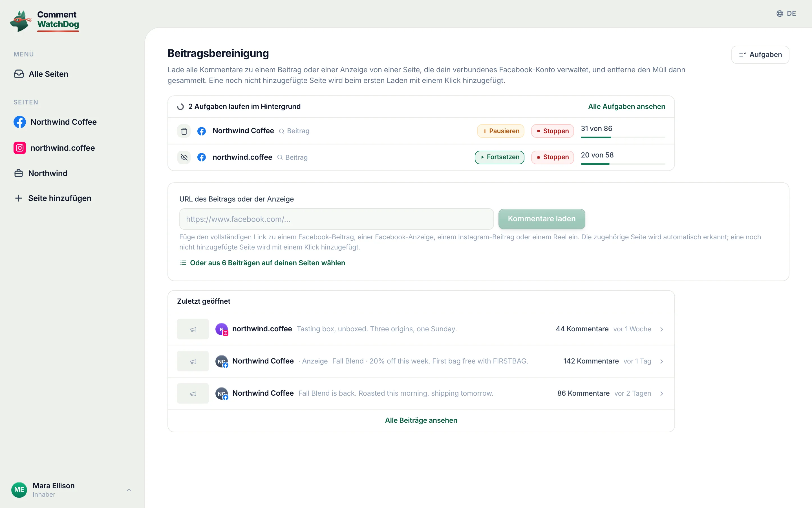Viewport: 812px width, 508px height.
Task: Open the 86 Kommentare row chevron
Action: click(x=662, y=394)
